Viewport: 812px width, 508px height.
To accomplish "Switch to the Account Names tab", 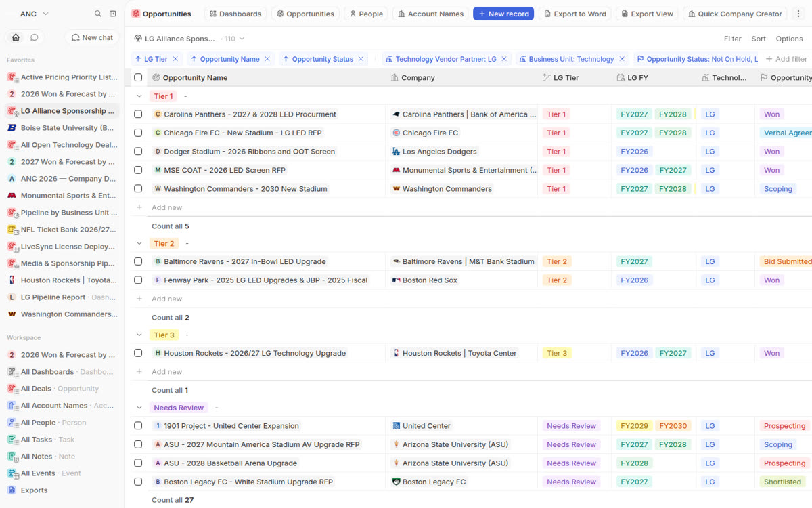I will tap(430, 14).
